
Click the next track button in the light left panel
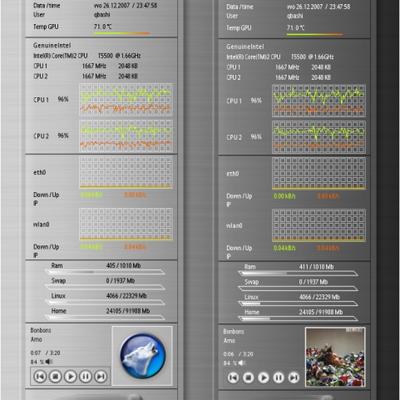101,377
